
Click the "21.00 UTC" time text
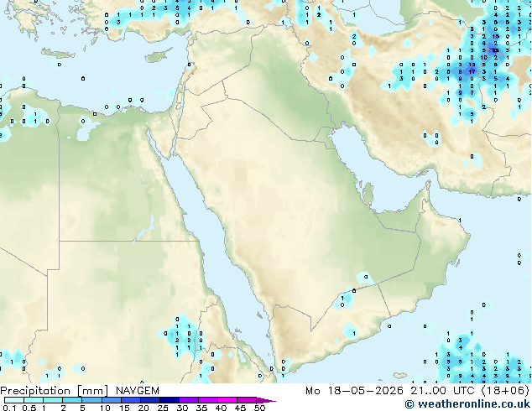(442, 391)
